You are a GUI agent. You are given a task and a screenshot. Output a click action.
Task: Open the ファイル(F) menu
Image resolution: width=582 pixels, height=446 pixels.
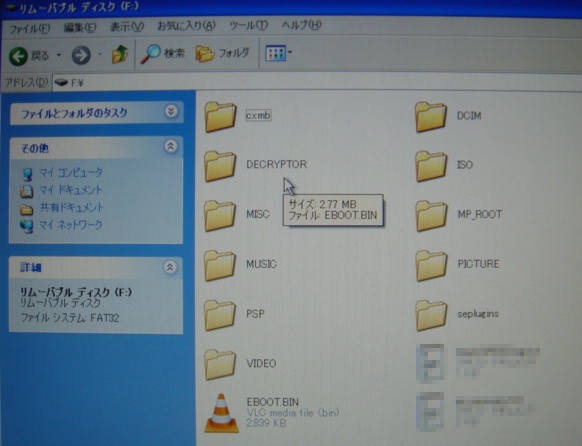(x=29, y=28)
